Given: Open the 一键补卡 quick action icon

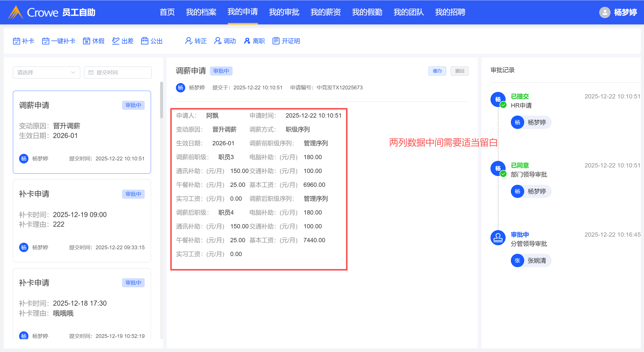Looking at the screenshot, I should click(x=46, y=41).
